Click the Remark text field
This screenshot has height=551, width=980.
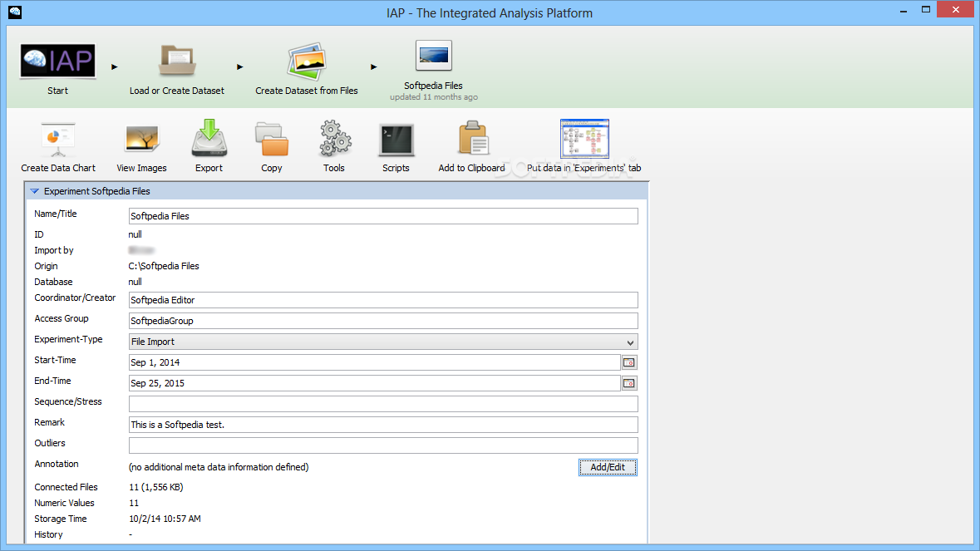(383, 425)
